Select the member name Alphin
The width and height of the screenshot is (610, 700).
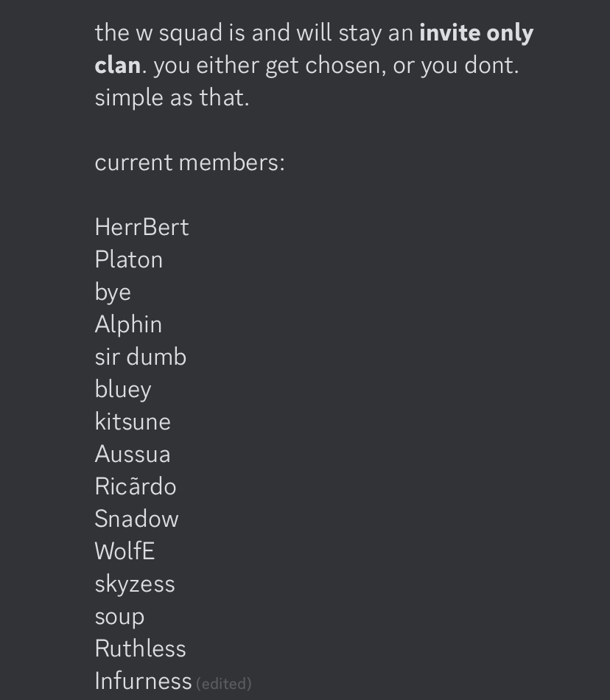(128, 324)
